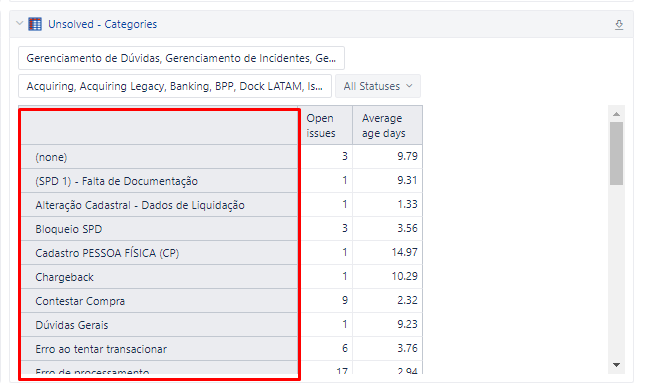Click the Average age days column header
The height and width of the screenshot is (387, 645).
click(387, 125)
